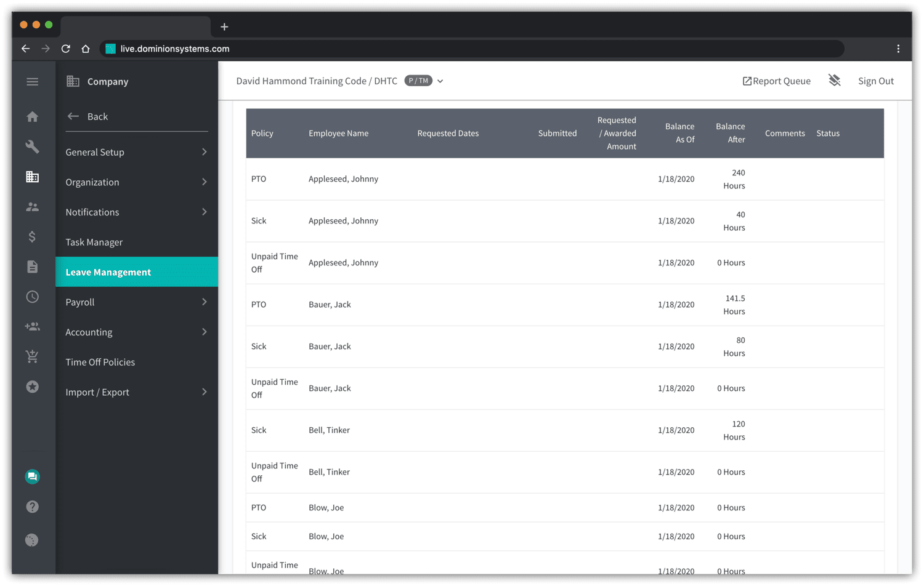Open the dollar sign payroll icon

point(33,237)
